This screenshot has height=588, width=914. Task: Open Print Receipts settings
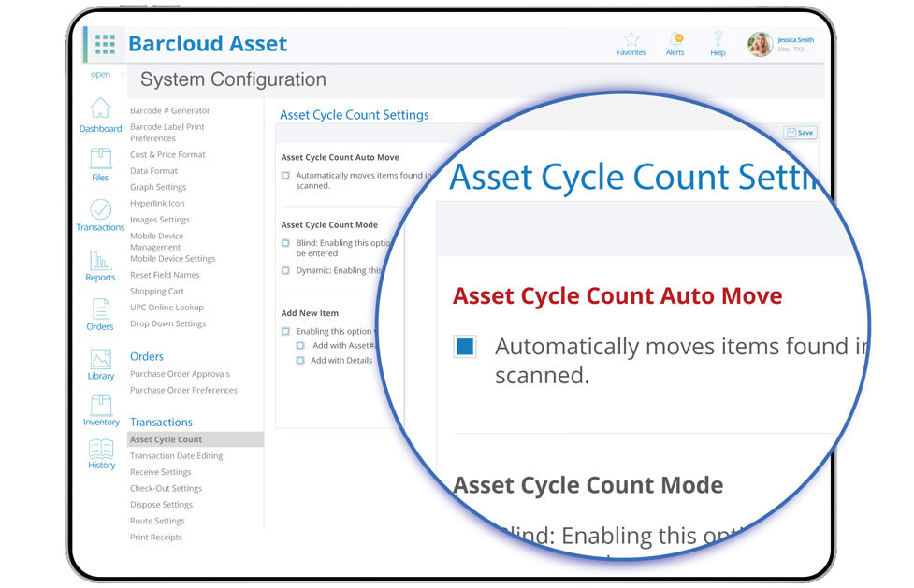coord(155,538)
